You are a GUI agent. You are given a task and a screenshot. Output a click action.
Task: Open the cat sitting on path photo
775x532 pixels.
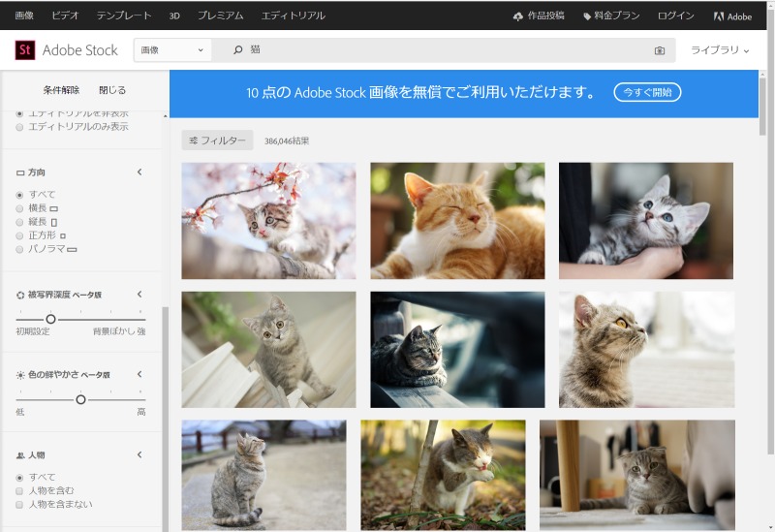263,475
